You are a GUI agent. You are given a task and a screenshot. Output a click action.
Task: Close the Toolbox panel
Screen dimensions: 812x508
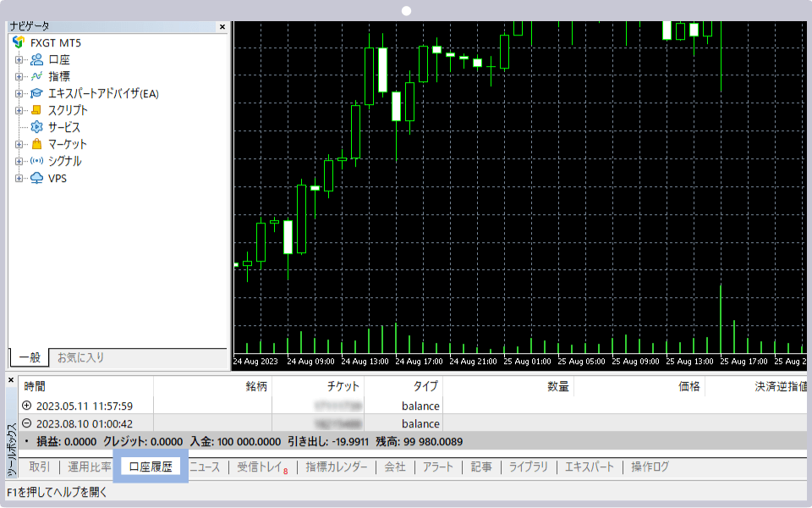click(x=11, y=380)
